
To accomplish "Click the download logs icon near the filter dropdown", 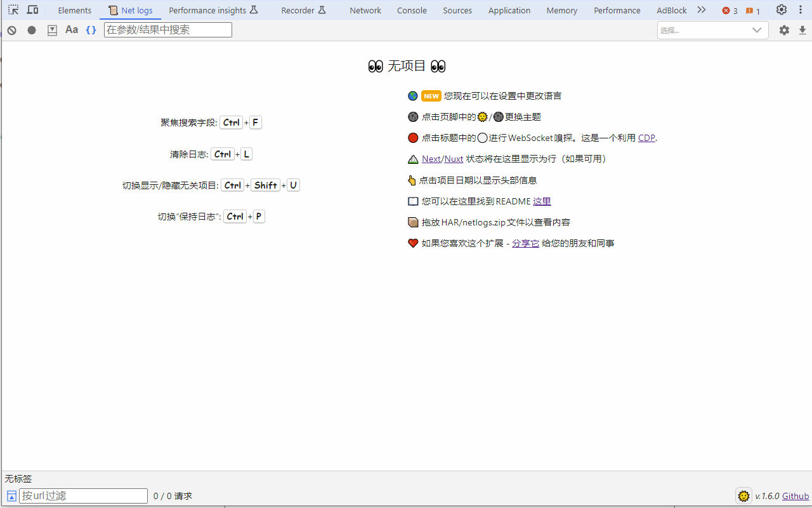I will (x=802, y=30).
